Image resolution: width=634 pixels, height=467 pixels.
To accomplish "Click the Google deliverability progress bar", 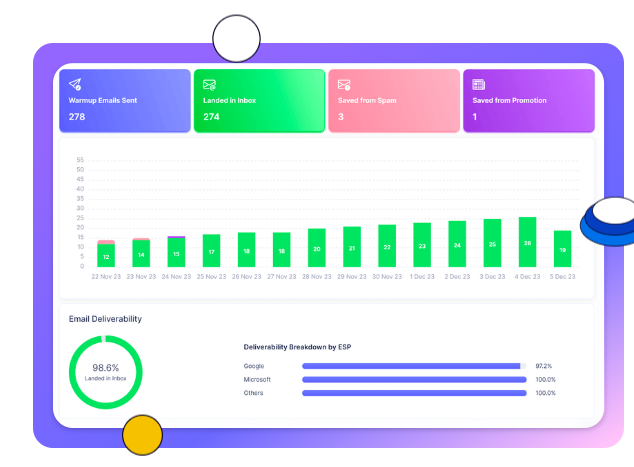I will click(414, 367).
